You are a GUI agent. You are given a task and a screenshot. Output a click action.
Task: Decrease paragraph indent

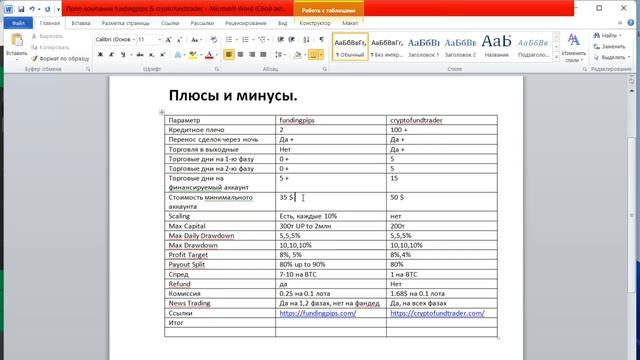(280, 40)
